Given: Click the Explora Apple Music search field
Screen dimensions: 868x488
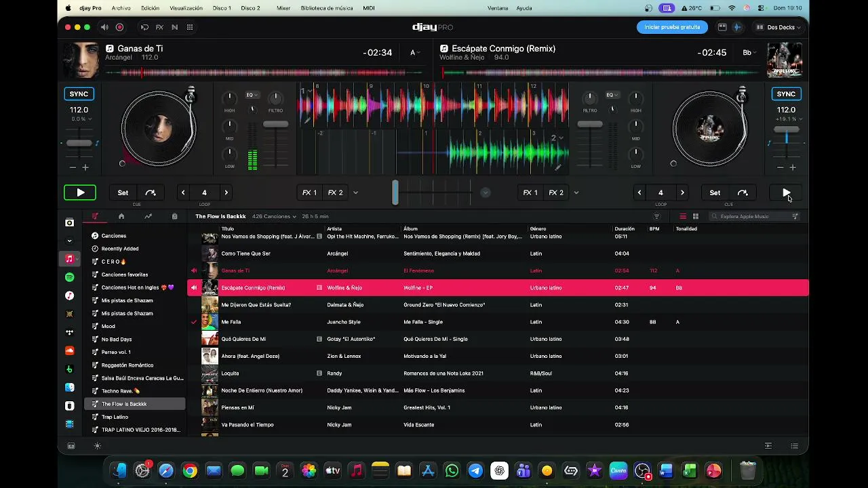Looking at the screenshot, I should (755, 216).
